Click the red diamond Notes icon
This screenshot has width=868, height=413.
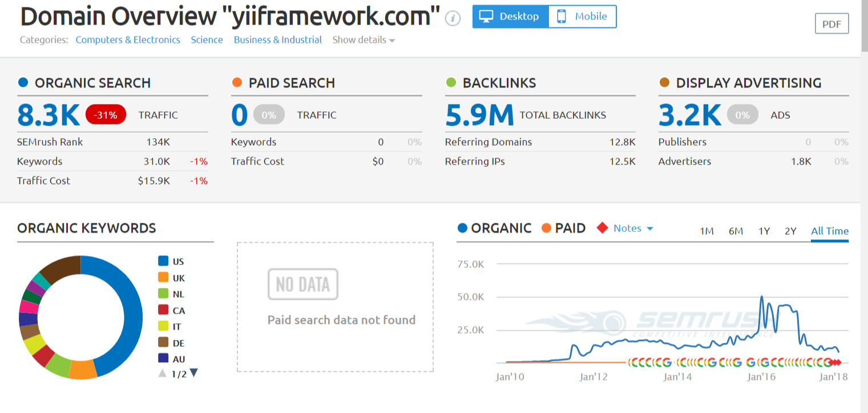602,228
